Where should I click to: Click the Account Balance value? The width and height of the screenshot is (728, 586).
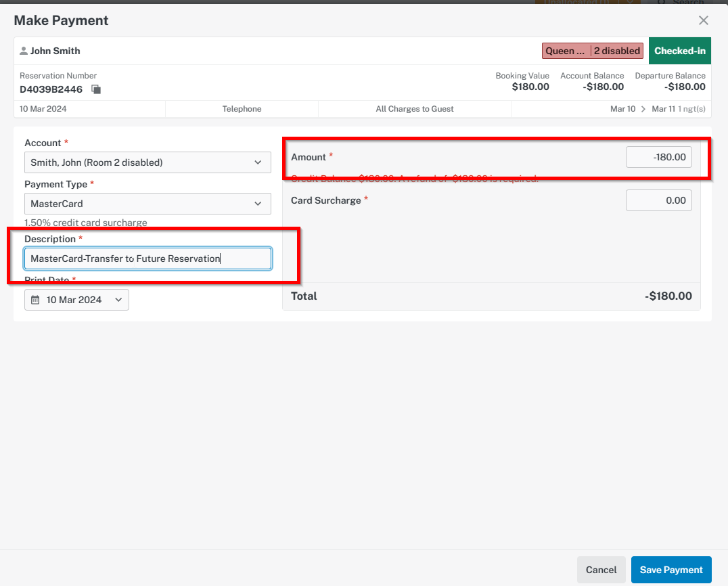pyautogui.click(x=603, y=87)
